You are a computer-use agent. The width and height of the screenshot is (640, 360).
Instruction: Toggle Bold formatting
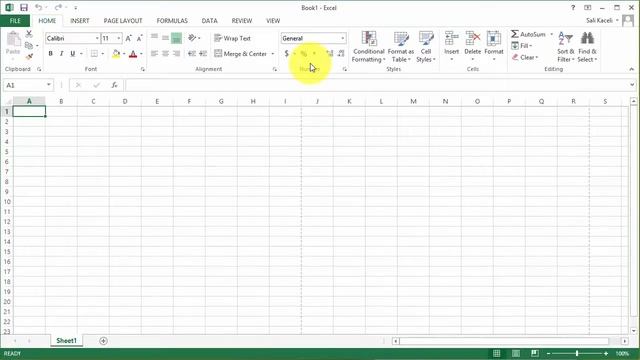pyautogui.click(x=51, y=54)
